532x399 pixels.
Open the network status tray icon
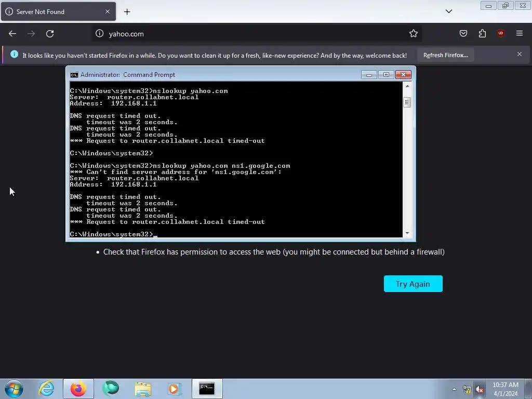pyautogui.click(x=467, y=390)
